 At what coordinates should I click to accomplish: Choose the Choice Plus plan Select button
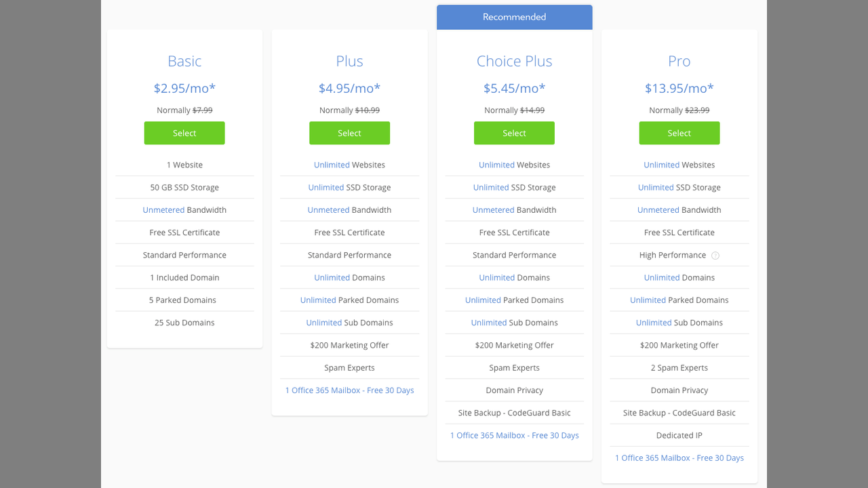514,133
